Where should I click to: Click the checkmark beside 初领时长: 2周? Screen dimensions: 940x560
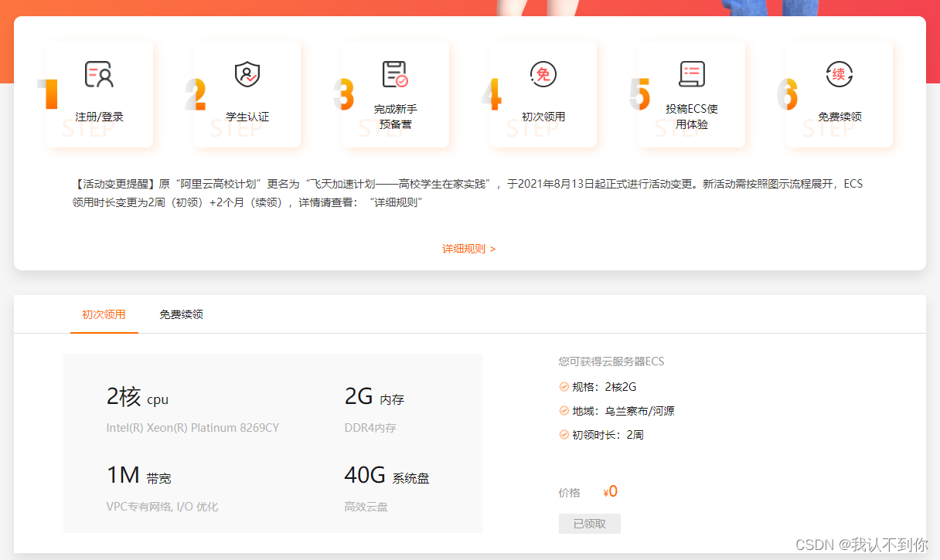coord(564,434)
